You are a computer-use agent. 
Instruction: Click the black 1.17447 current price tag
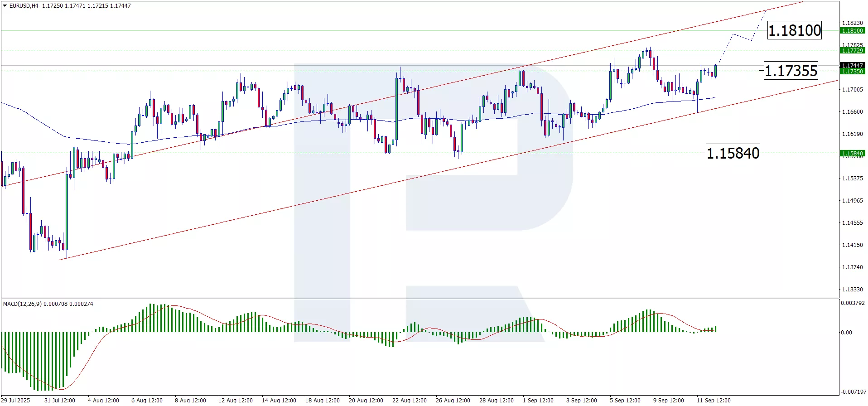[852, 66]
